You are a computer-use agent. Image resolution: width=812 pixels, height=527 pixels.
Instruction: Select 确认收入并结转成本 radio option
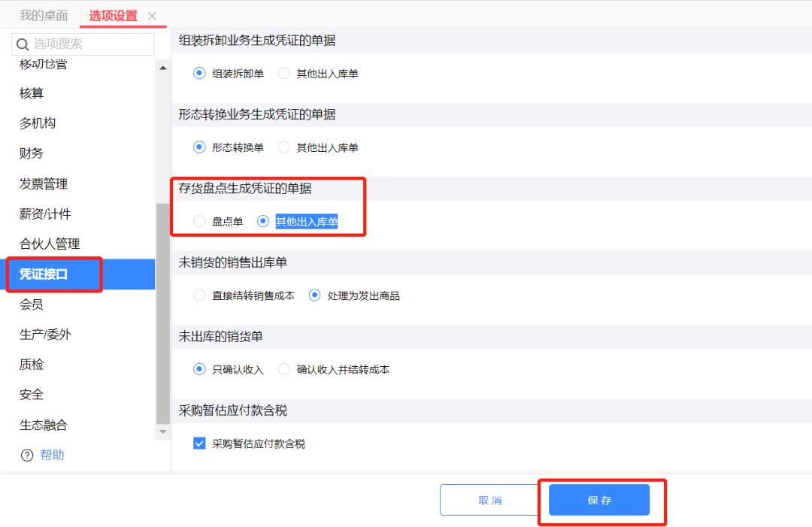[283, 370]
